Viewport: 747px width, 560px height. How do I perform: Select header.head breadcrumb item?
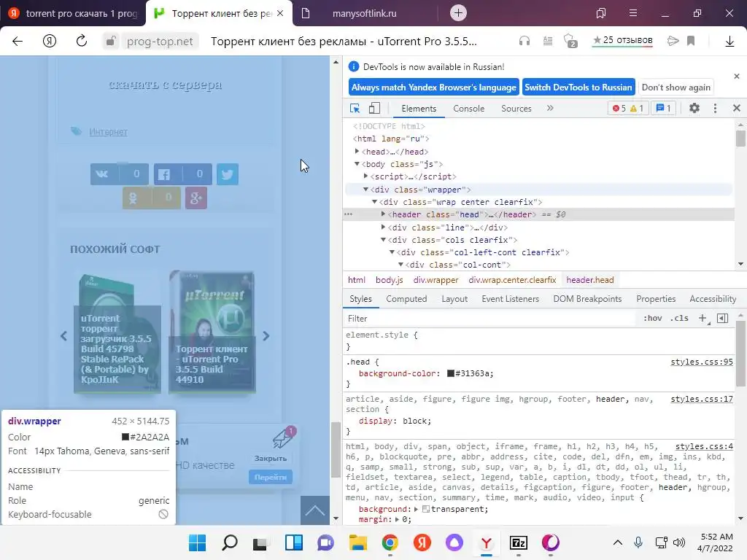(x=589, y=280)
